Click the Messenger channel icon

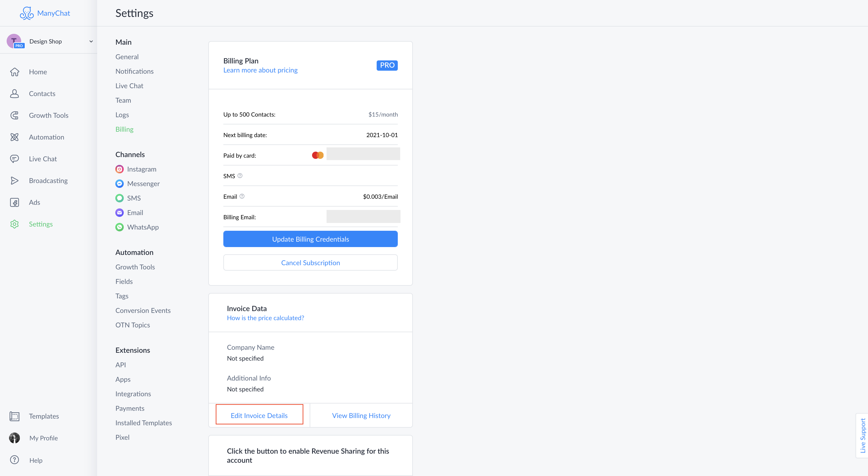[x=120, y=183]
